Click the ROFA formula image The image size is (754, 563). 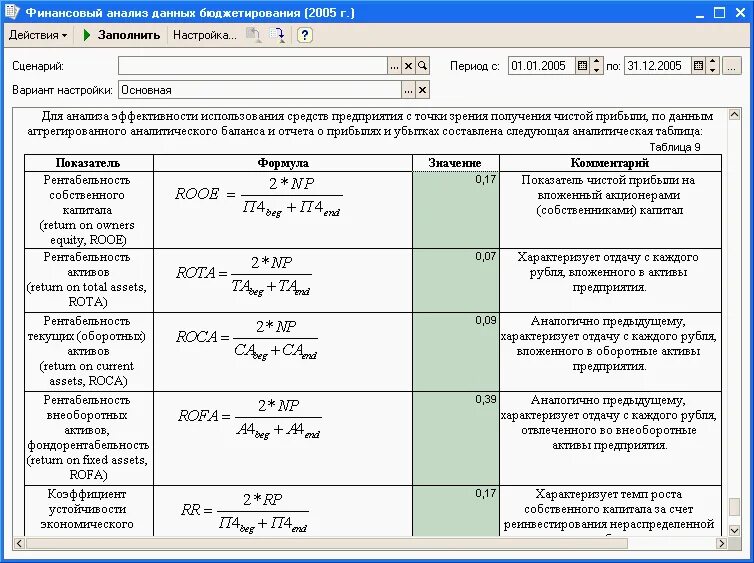pyautogui.click(x=250, y=418)
